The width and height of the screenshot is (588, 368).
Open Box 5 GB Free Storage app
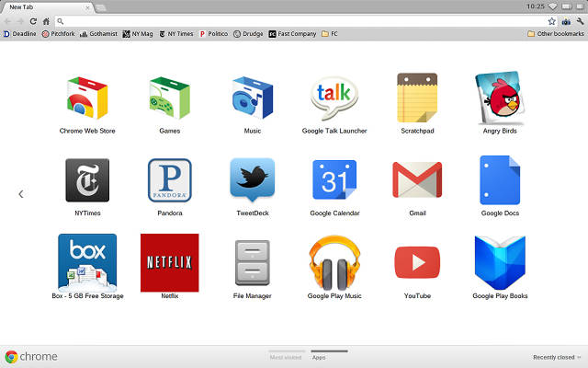pos(87,263)
